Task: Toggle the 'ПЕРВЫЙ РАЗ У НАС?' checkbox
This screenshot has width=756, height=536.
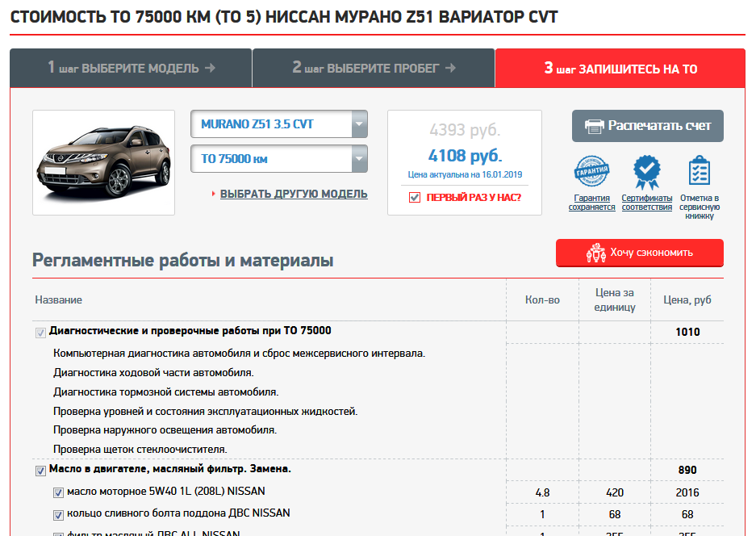Action: (x=414, y=197)
